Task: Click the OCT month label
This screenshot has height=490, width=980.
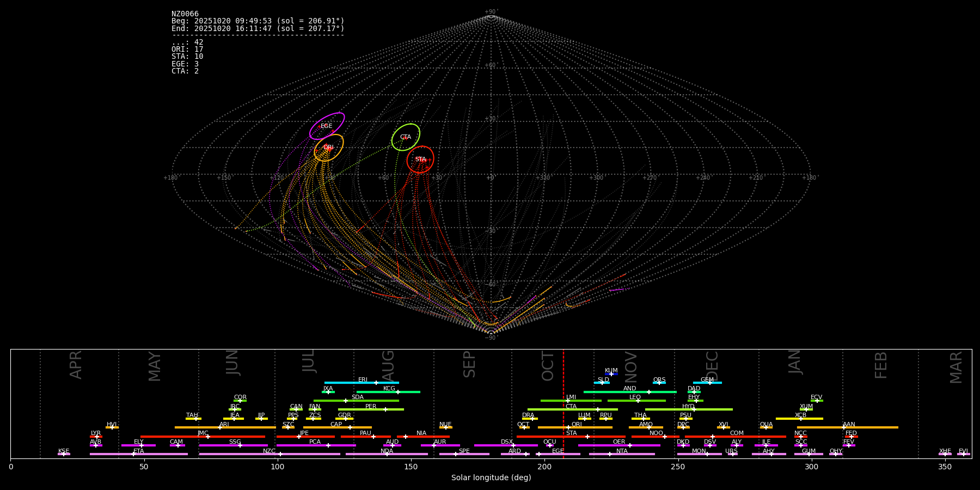Action: (548, 366)
